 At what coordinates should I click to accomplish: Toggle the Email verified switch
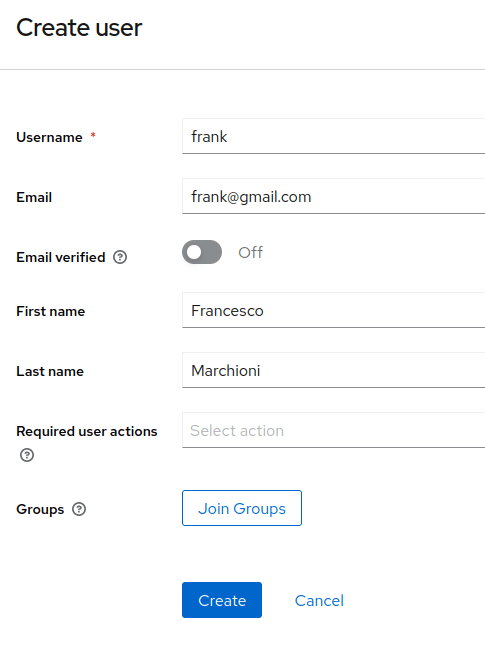pyautogui.click(x=202, y=252)
